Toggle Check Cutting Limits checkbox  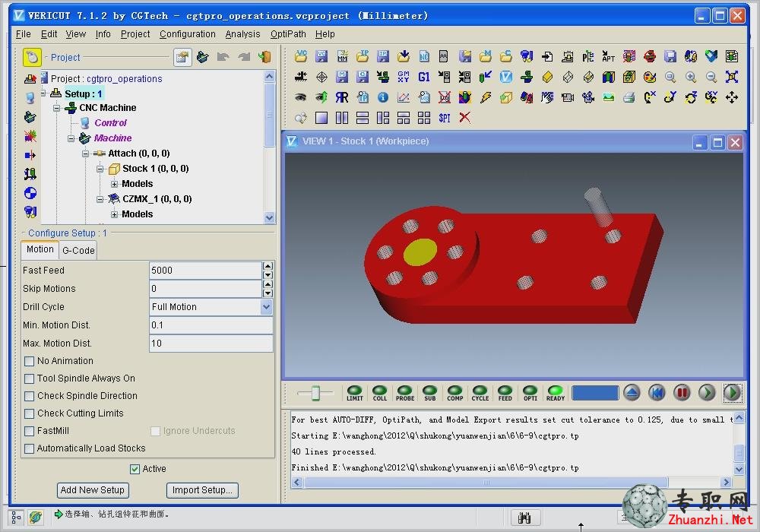29,413
